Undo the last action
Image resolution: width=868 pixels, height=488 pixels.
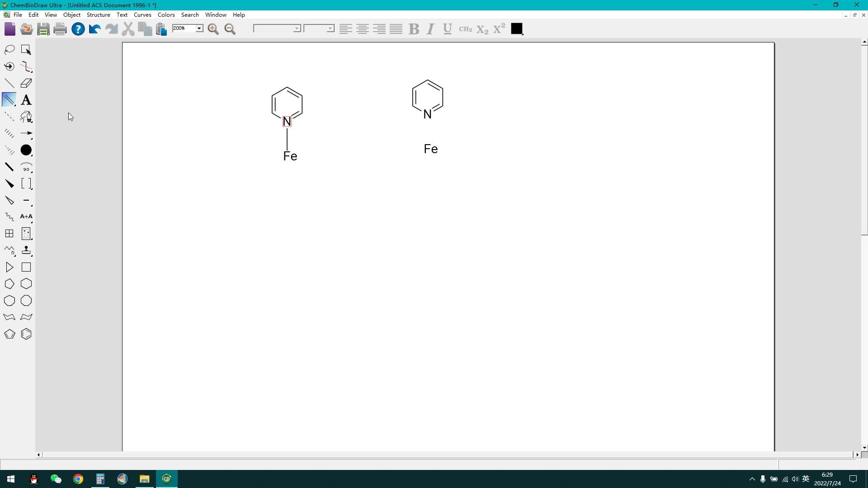click(94, 29)
